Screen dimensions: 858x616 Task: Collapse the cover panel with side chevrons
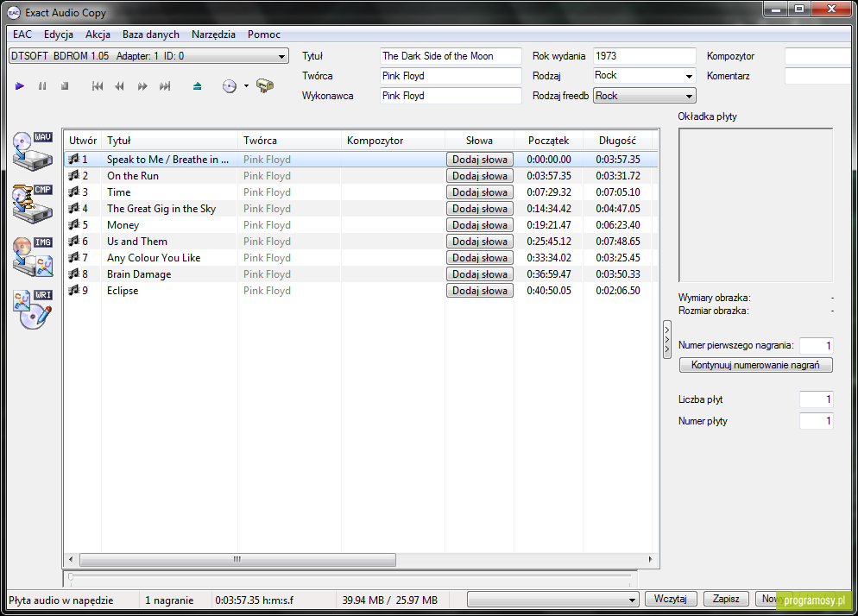[x=667, y=339]
